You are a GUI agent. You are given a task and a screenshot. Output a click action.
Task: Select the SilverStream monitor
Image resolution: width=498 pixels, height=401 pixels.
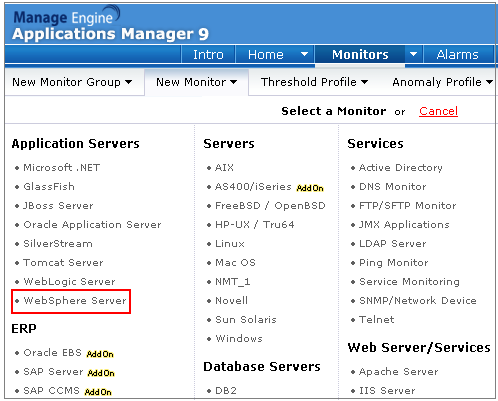(58, 244)
